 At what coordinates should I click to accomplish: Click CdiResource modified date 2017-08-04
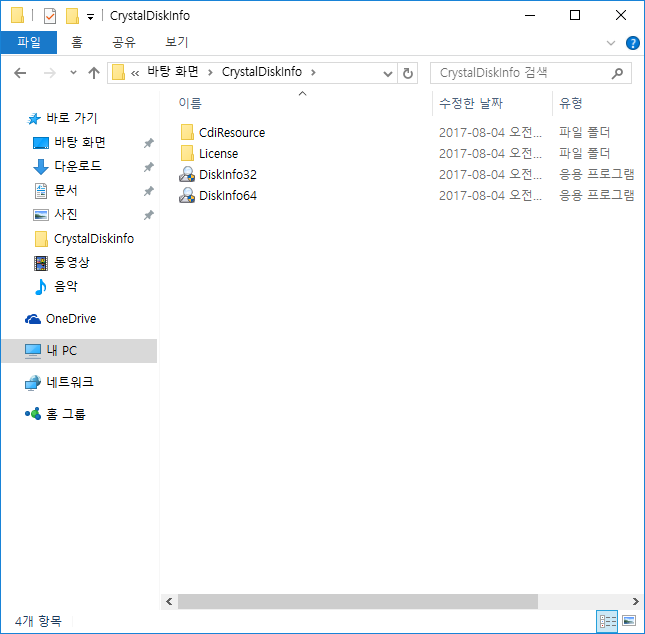point(490,132)
